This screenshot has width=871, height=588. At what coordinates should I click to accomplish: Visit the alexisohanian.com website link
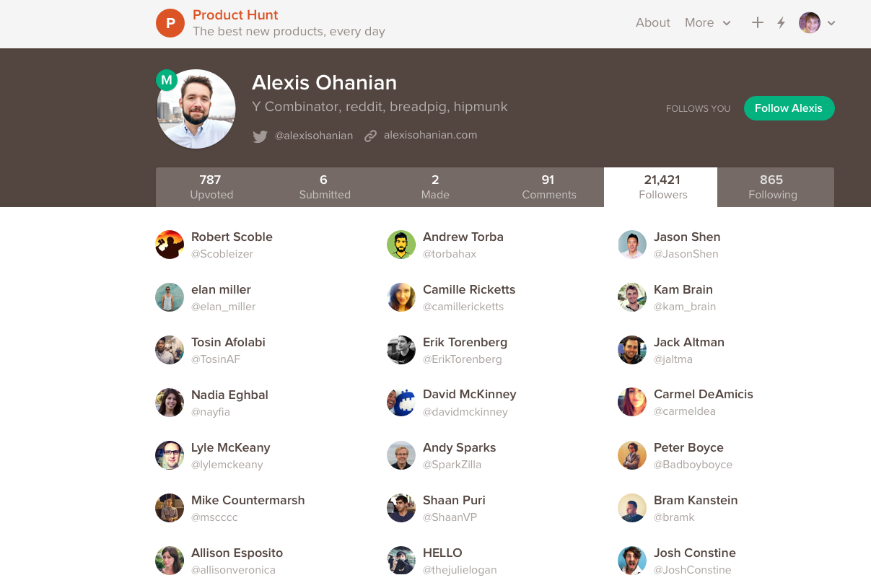tap(430, 135)
